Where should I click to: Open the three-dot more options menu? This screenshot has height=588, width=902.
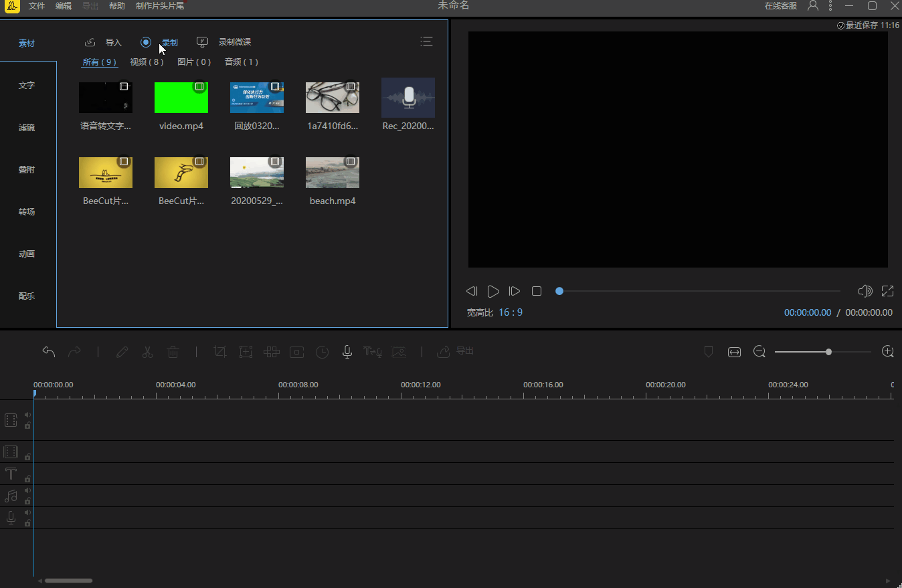tap(831, 5)
